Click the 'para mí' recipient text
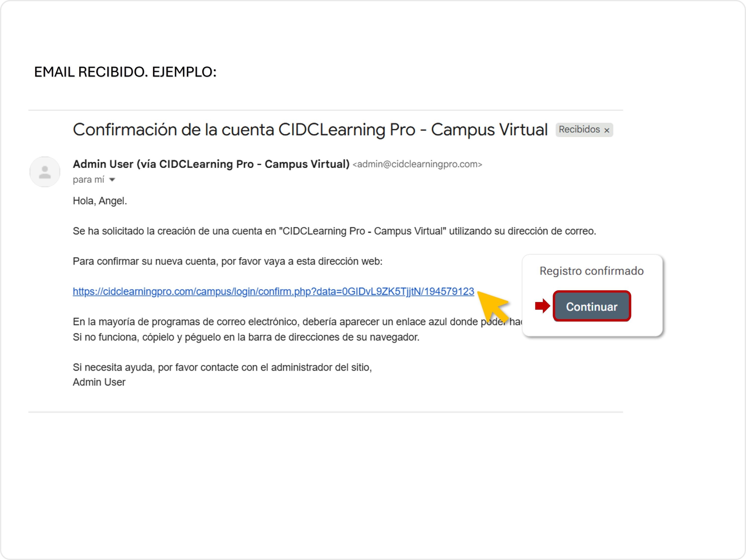 tap(88, 180)
